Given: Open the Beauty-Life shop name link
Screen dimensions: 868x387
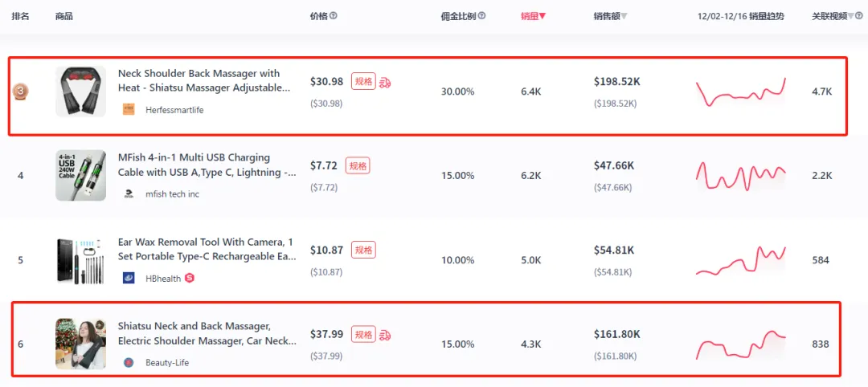Looking at the screenshot, I should pyautogui.click(x=167, y=363).
